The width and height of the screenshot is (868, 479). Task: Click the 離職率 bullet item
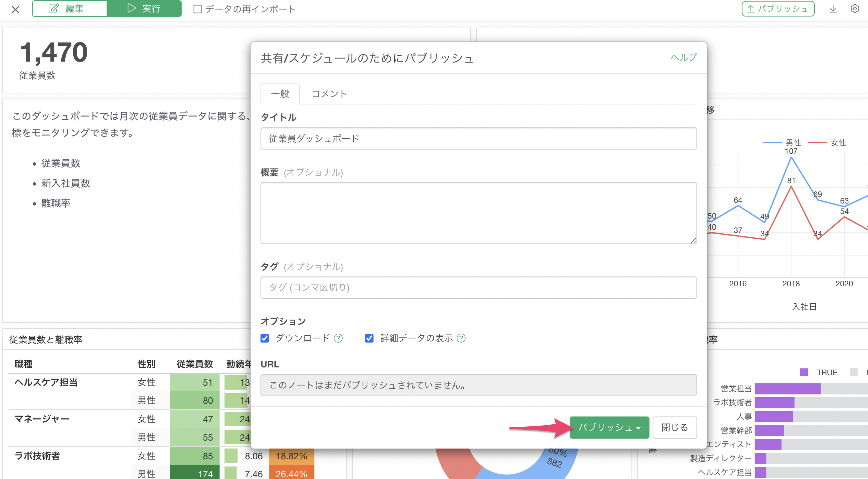point(56,203)
